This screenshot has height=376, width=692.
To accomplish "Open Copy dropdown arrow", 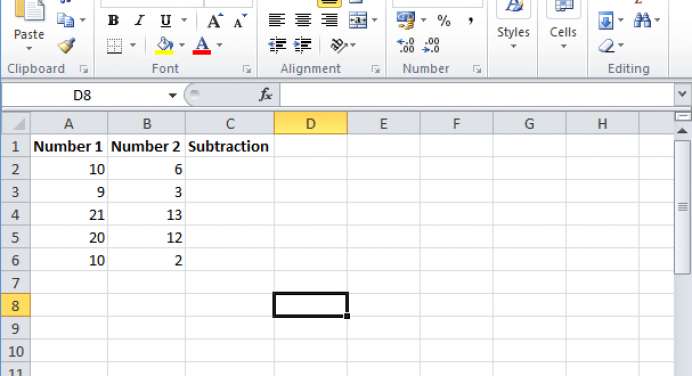I will point(83,20).
